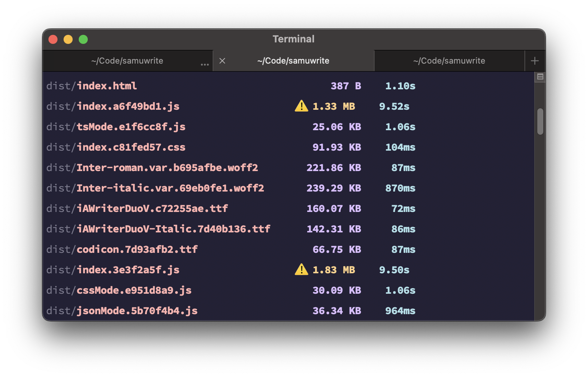Click the 964ms build time
The image size is (588, 377).
400,311
